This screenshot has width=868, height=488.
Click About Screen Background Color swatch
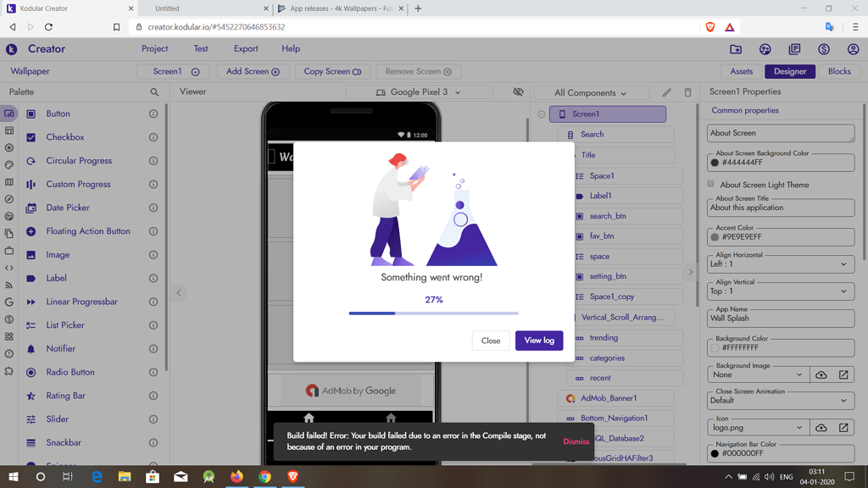[x=715, y=163]
